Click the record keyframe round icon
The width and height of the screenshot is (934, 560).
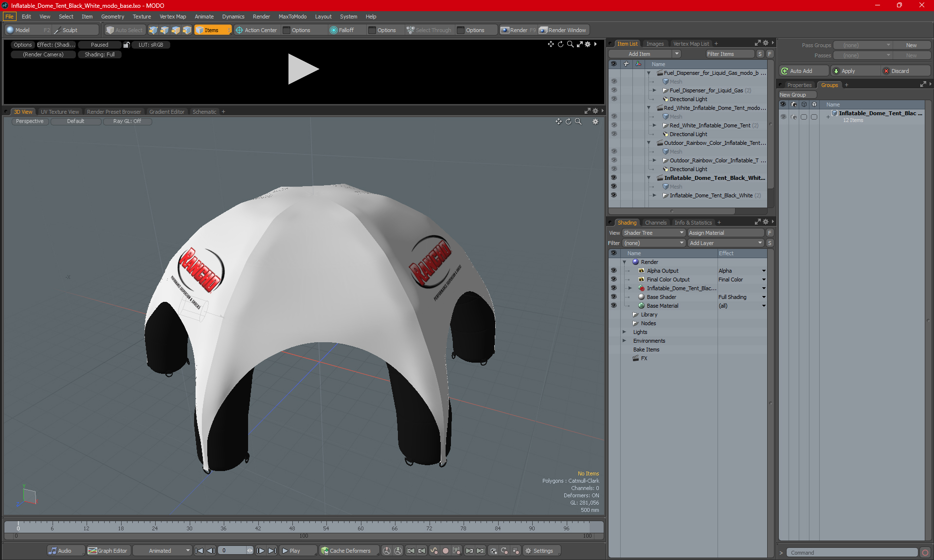445,551
